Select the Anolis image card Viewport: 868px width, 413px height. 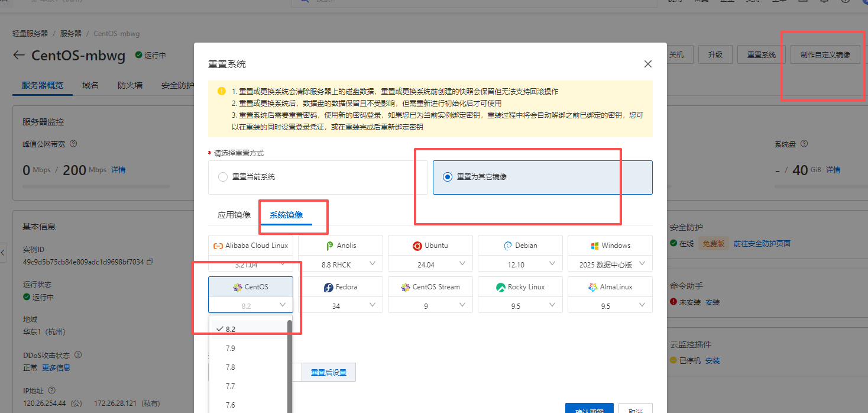click(340, 245)
